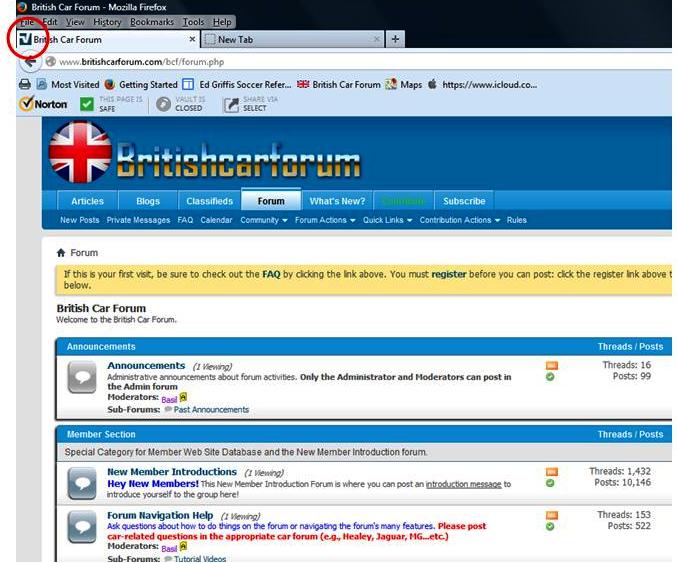Close the New Tab browser tab
Viewport: 677px width, 563px height.
coord(377,40)
